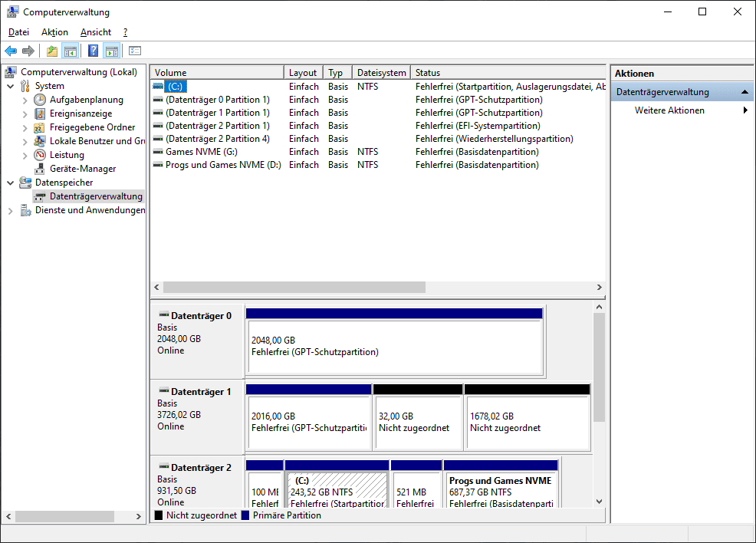Click the (C:) volume icon in list

click(x=158, y=87)
